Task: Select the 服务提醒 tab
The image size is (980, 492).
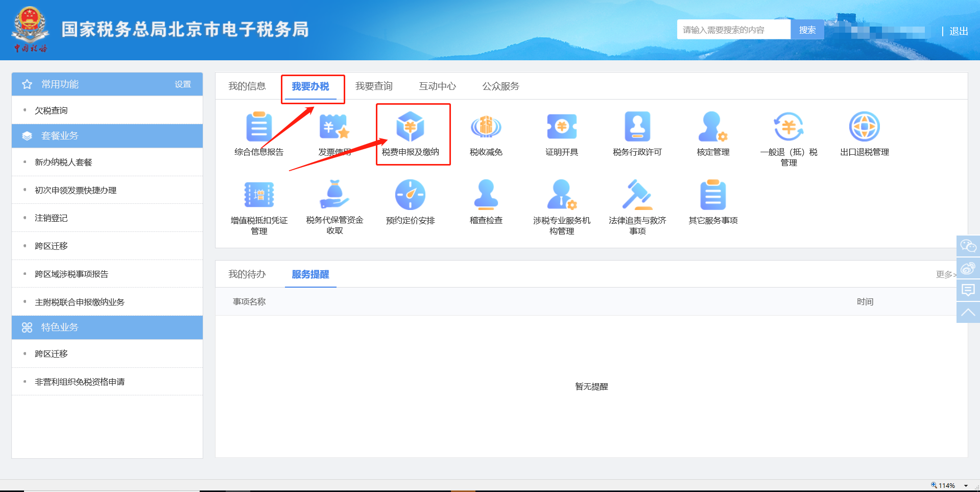Action: click(310, 274)
